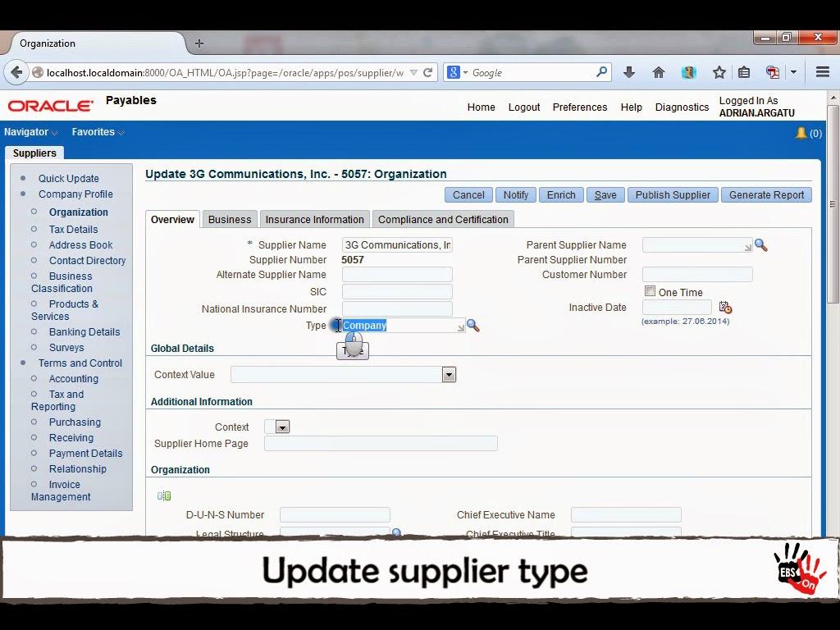Open the clipboard history icon in toolbar
The height and width of the screenshot is (630, 840).
744,72
